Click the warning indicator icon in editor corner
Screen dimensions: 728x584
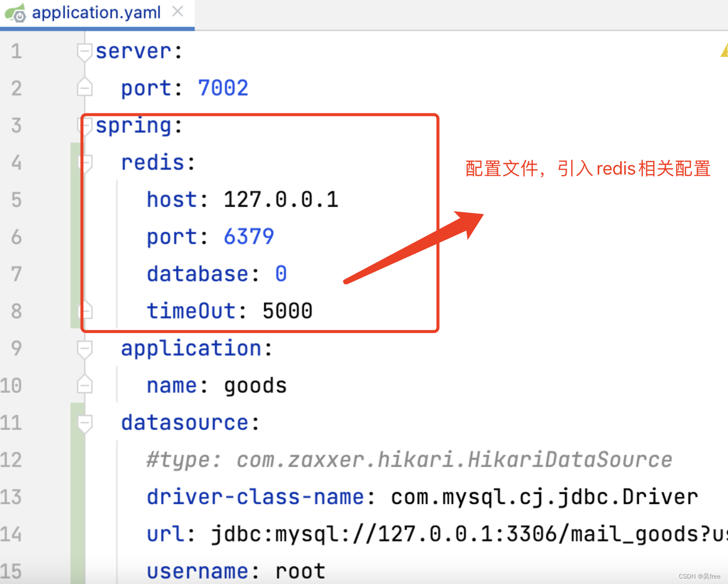724,50
